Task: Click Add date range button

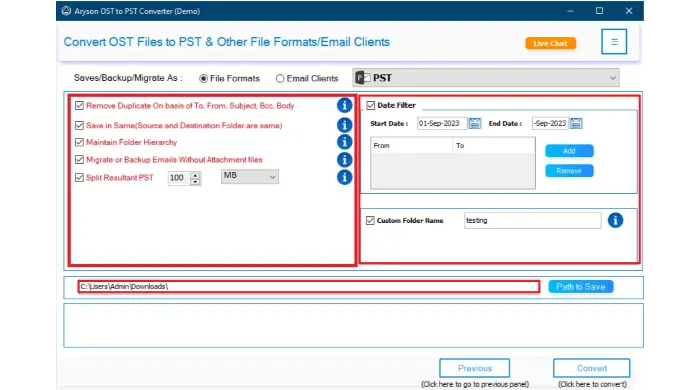Action: (569, 151)
